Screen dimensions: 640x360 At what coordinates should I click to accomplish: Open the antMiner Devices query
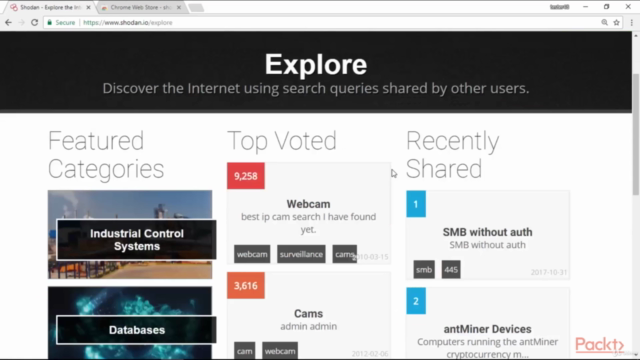click(487, 329)
